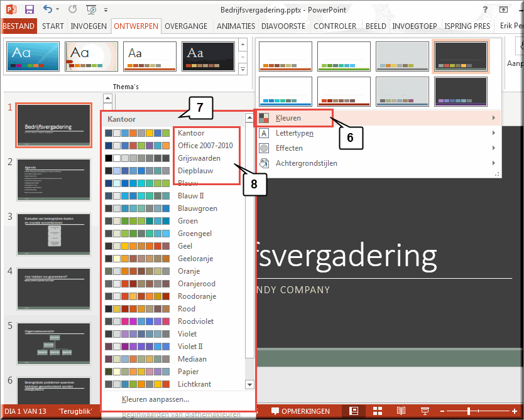Open the CONTROLER ribbon tab
This screenshot has width=524, height=420.
point(335,26)
